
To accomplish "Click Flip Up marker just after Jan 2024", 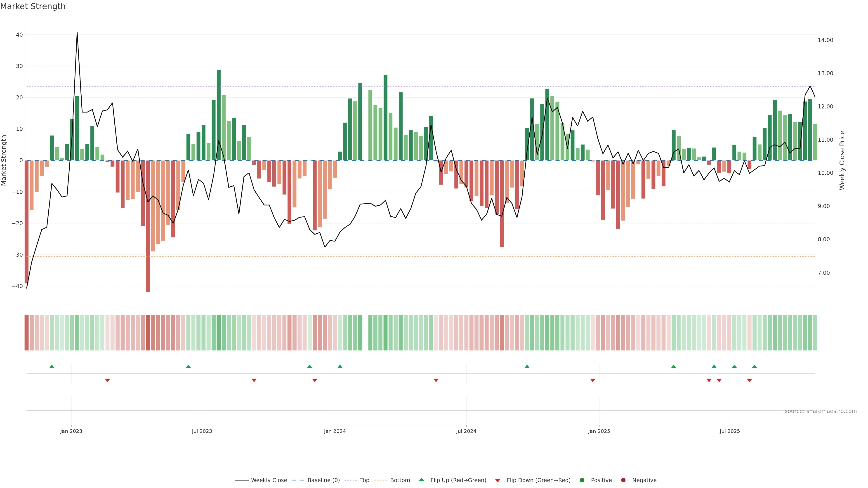I will pyautogui.click(x=340, y=366).
